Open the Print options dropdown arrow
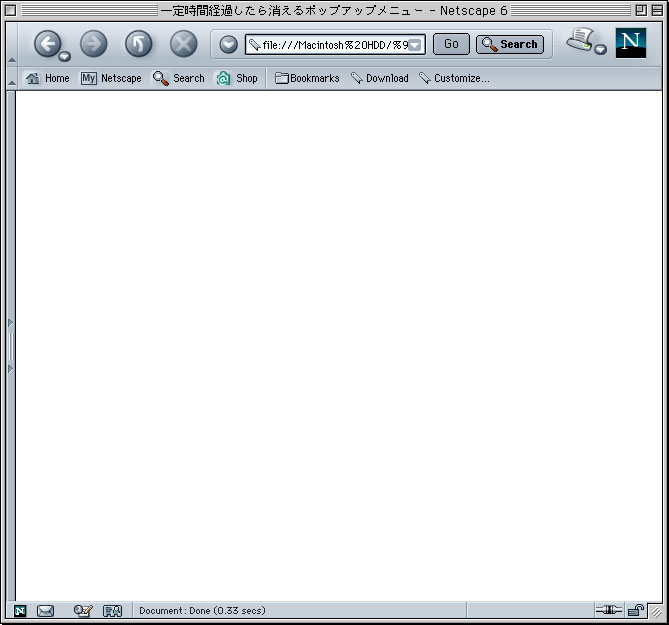 [600, 49]
